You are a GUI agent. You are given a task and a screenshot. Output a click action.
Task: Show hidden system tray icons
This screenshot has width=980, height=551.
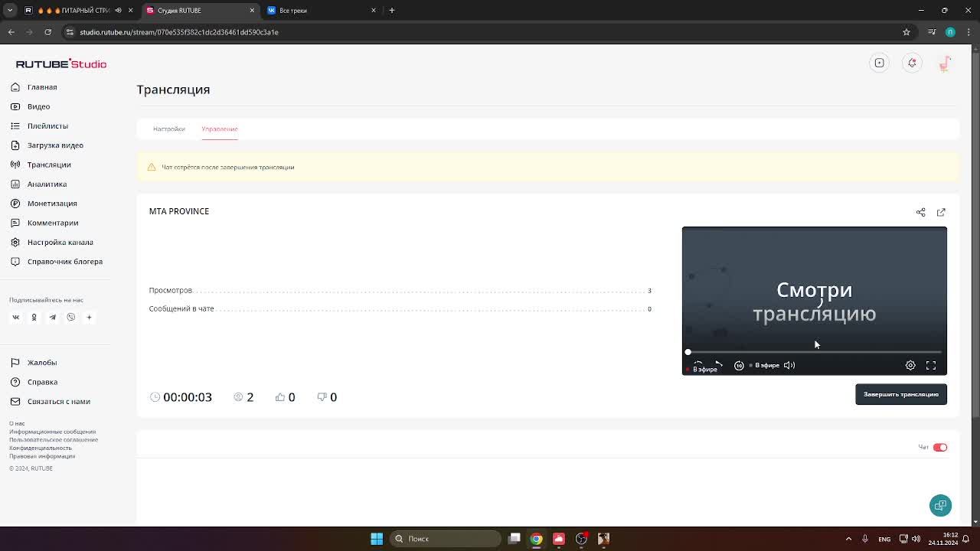pos(848,539)
